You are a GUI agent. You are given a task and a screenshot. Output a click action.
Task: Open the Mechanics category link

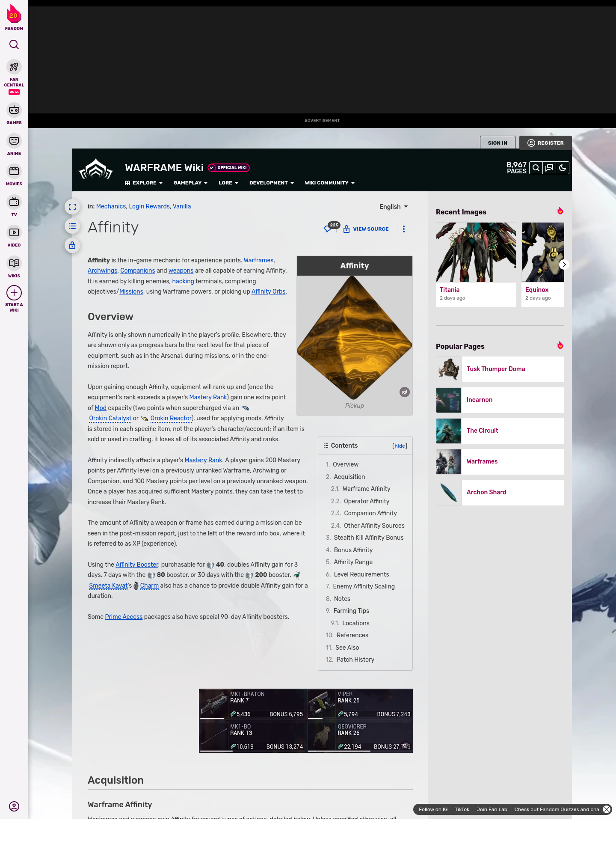[111, 206]
